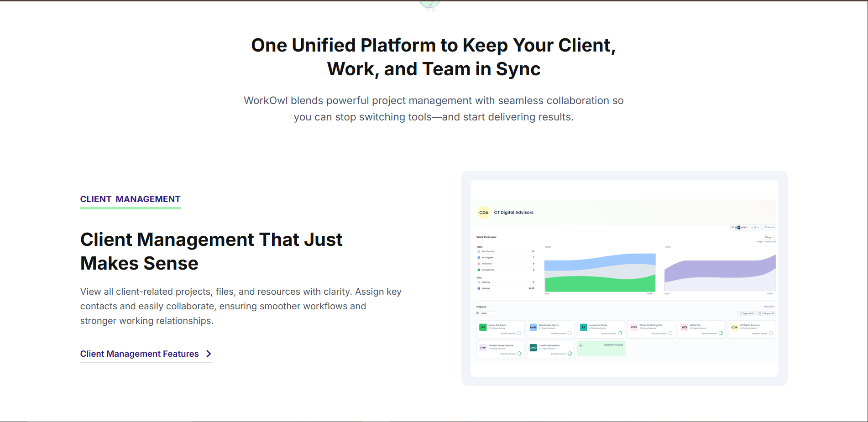Click the 'WorkOwl blends powerful project management' subtitle

click(x=434, y=109)
